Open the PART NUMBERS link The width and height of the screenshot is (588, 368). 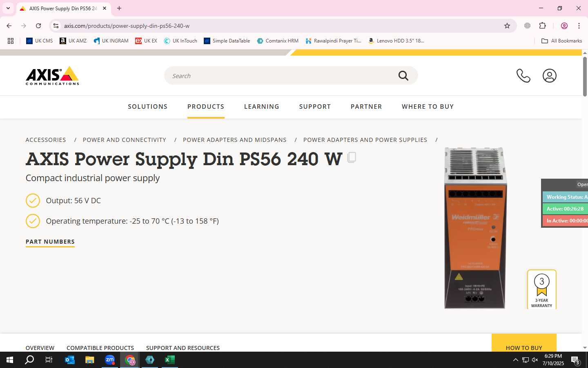50,242
